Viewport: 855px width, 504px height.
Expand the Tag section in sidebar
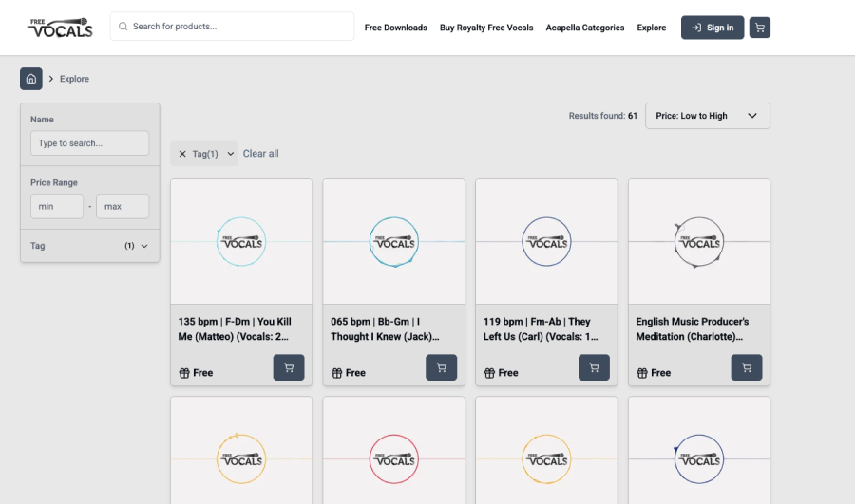(x=90, y=246)
